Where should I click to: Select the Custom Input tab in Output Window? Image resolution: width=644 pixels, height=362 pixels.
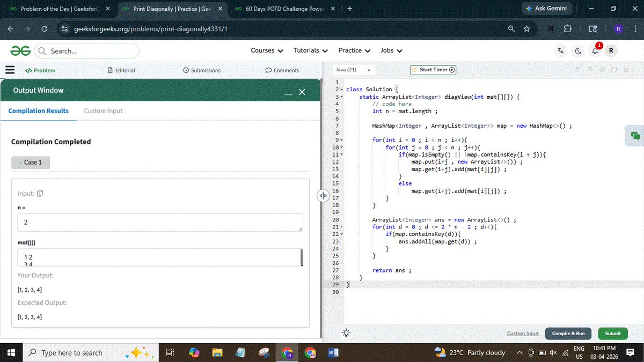(103, 110)
